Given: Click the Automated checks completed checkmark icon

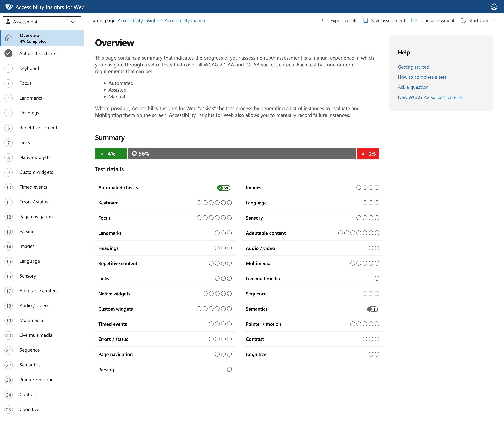Looking at the screenshot, I should 9,53.
